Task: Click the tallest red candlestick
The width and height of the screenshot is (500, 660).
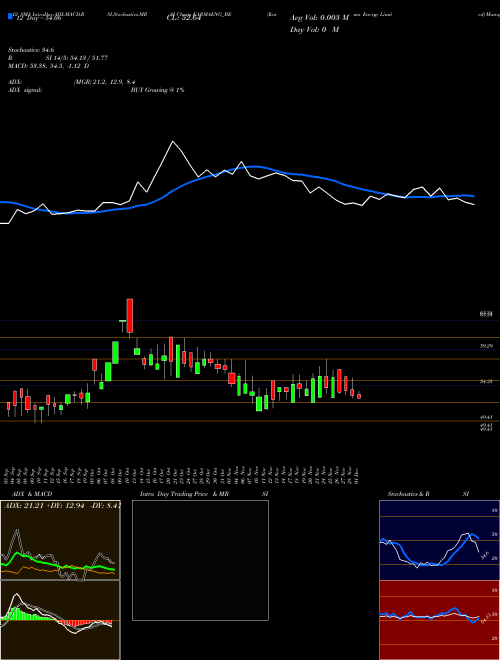Action: (x=130, y=316)
